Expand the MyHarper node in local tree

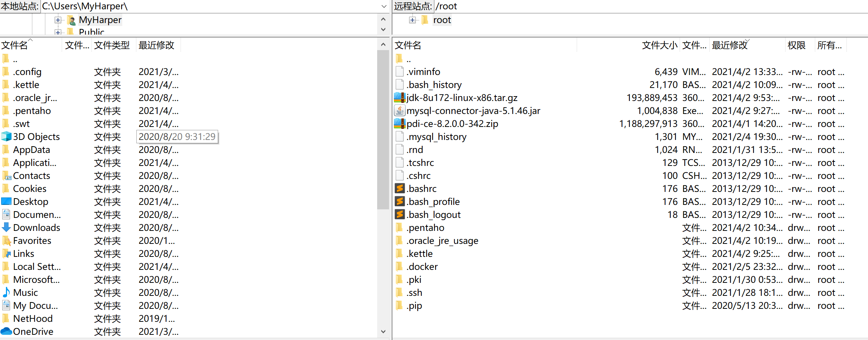(58, 20)
